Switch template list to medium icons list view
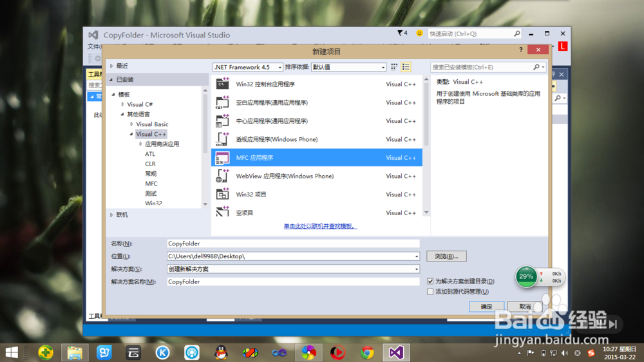Screen dimensions: 644x362 pyautogui.click(x=406, y=67)
